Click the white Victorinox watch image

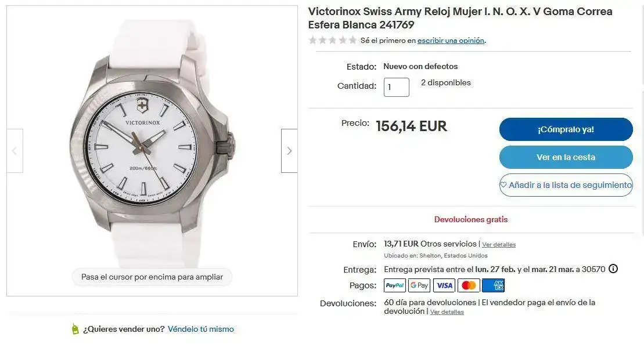(152, 144)
